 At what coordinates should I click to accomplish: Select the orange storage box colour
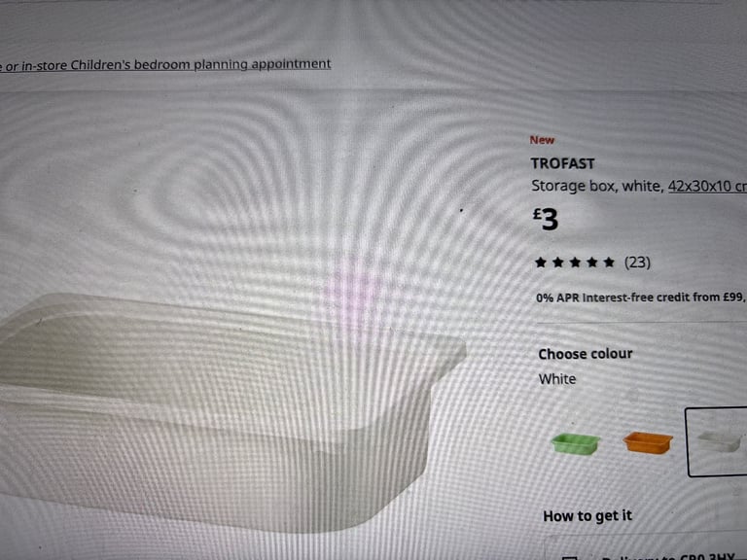click(x=649, y=442)
